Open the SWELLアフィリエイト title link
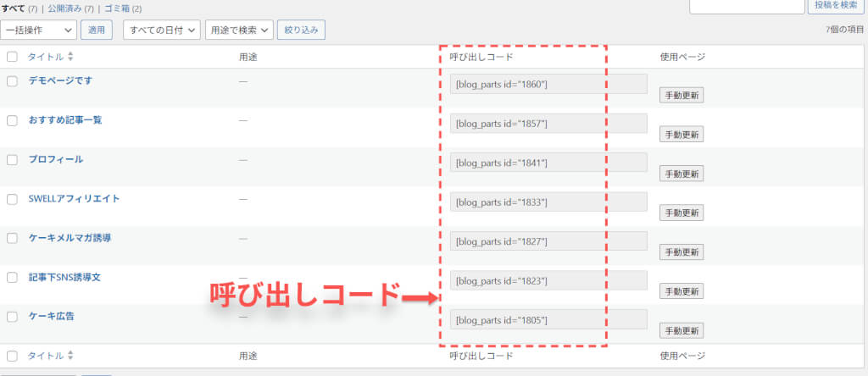Viewport: 868px width, 376px height. 75,199
